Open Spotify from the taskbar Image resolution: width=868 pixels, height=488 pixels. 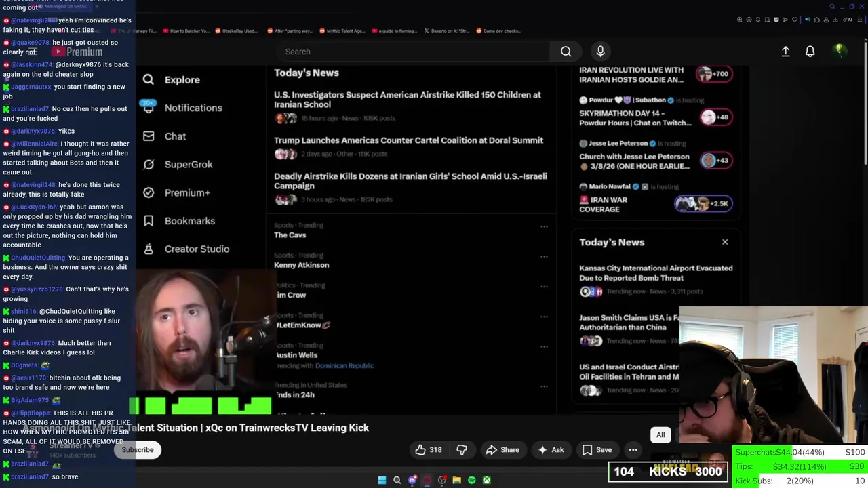pyautogui.click(x=471, y=480)
